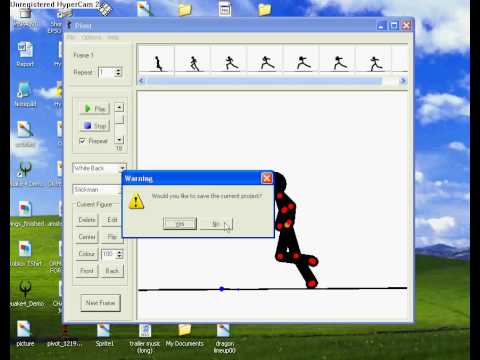Toggle the Repeat checkbox under Stop
This screenshot has width=480, height=360.
click(82, 141)
